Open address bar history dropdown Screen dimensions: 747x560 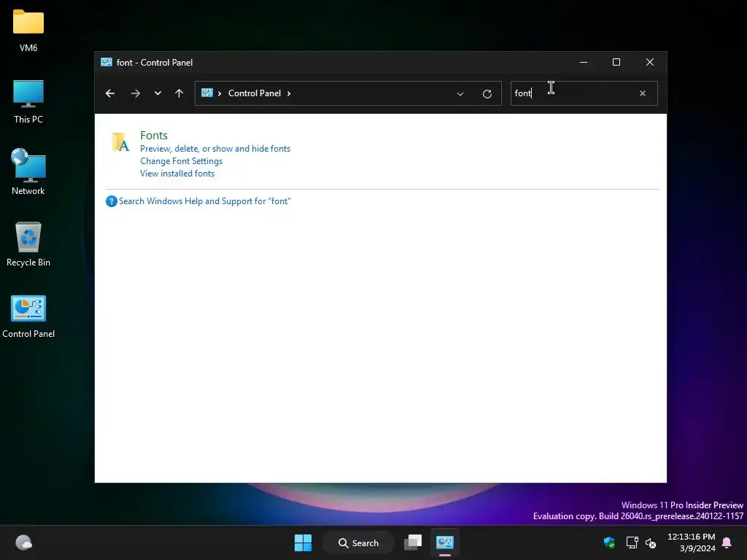tap(460, 94)
